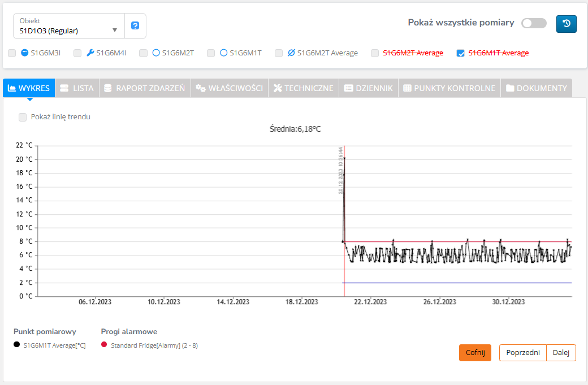This screenshot has height=385, width=588.
Task: Open the Właściwości gears tab
Action: click(230, 88)
